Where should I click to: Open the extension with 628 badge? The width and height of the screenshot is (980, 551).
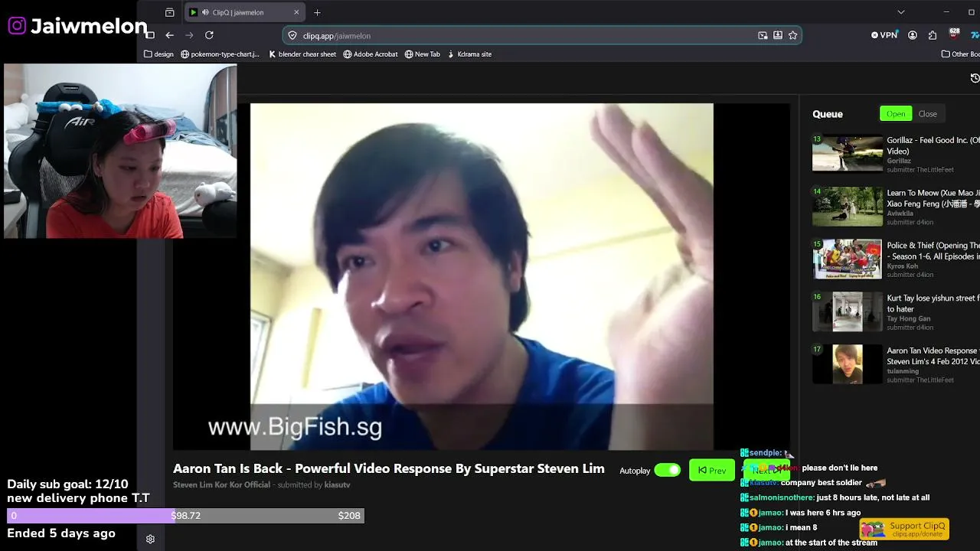(x=954, y=34)
